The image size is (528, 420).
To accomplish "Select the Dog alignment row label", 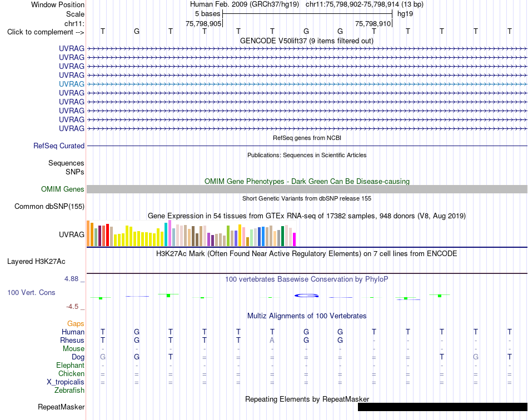I will tap(78, 357).
